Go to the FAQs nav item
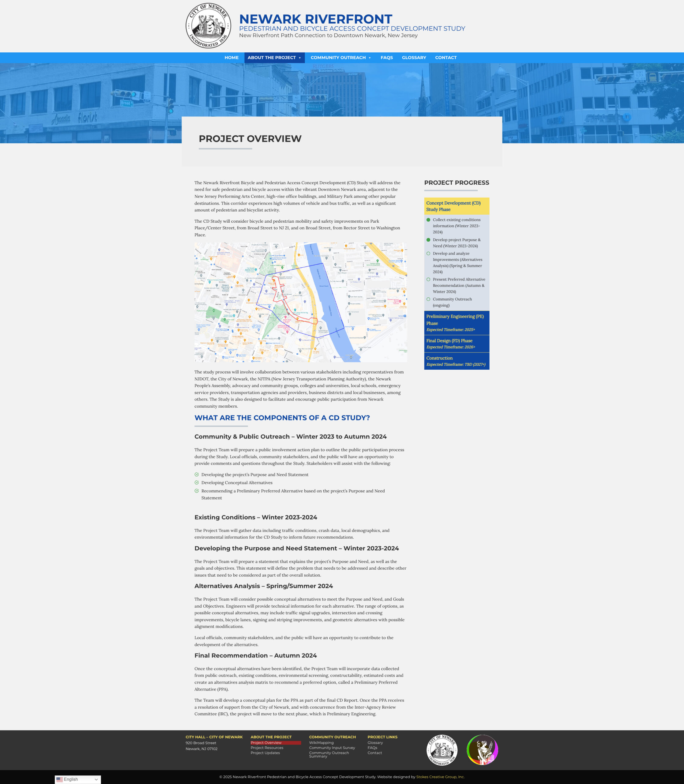The height and width of the screenshot is (784, 684). 386,58
